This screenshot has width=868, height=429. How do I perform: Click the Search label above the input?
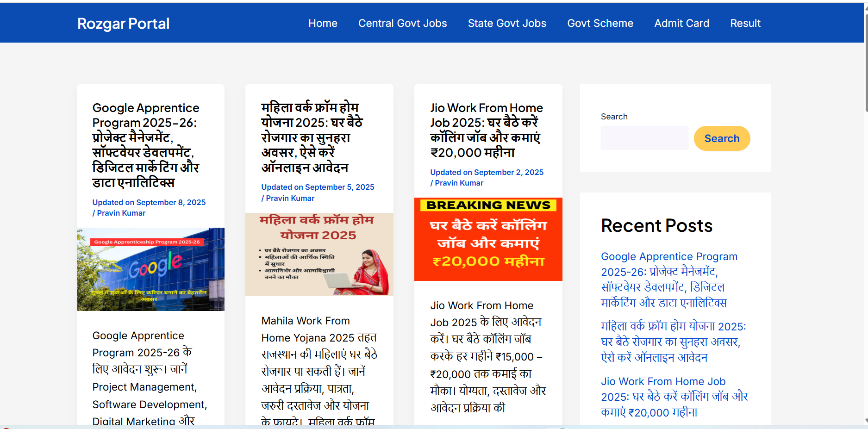(614, 117)
